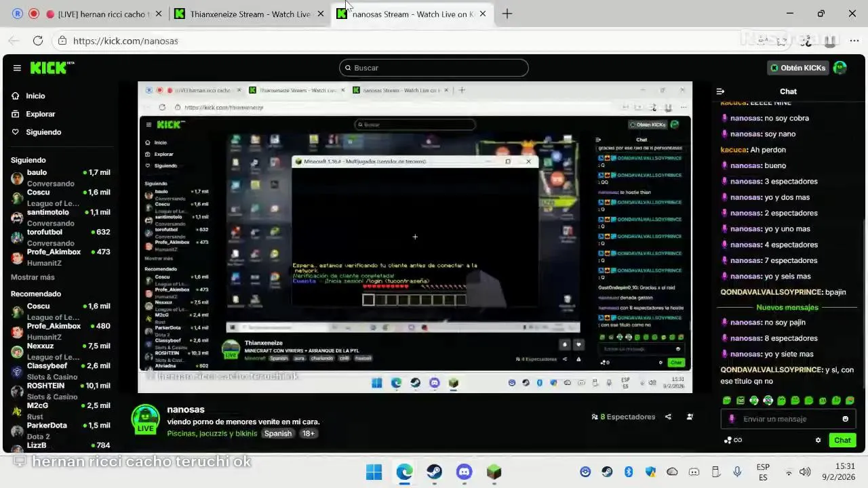Reload the page with refresh icon
Image resolution: width=868 pixels, height=488 pixels.
(x=38, y=41)
